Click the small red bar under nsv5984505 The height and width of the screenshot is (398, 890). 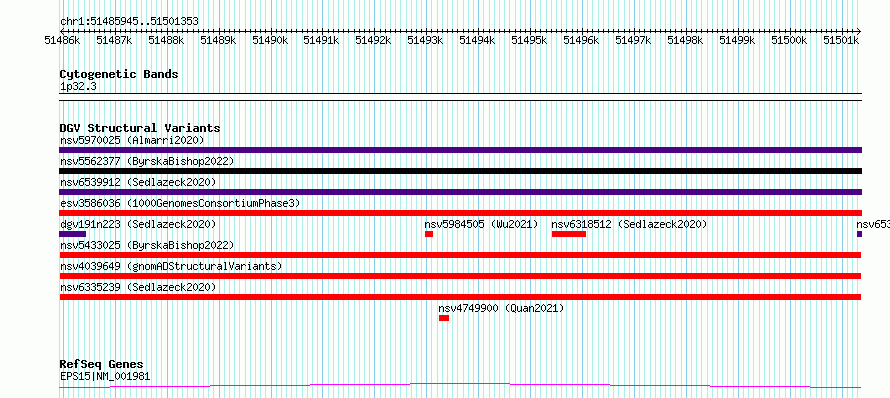(x=429, y=234)
